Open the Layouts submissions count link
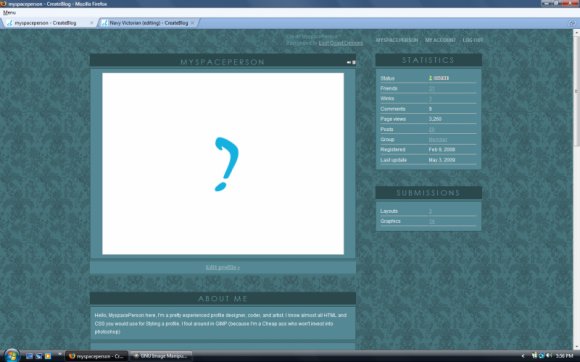 pyautogui.click(x=430, y=211)
